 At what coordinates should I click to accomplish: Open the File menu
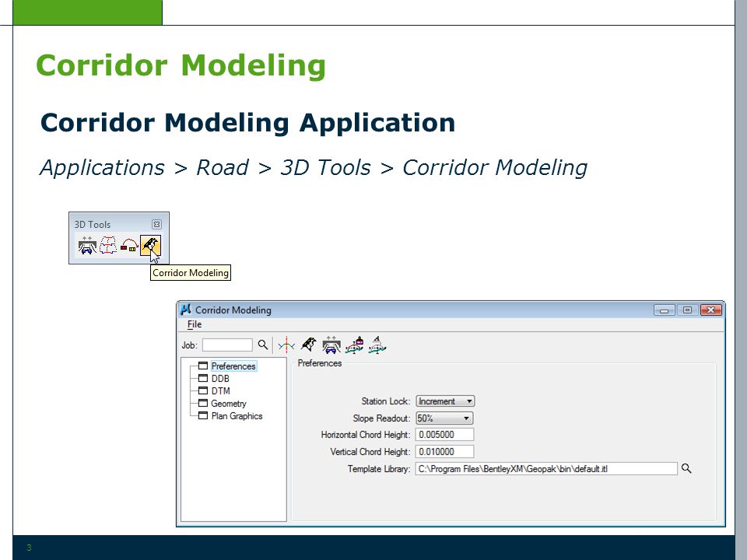coord(195,324)
